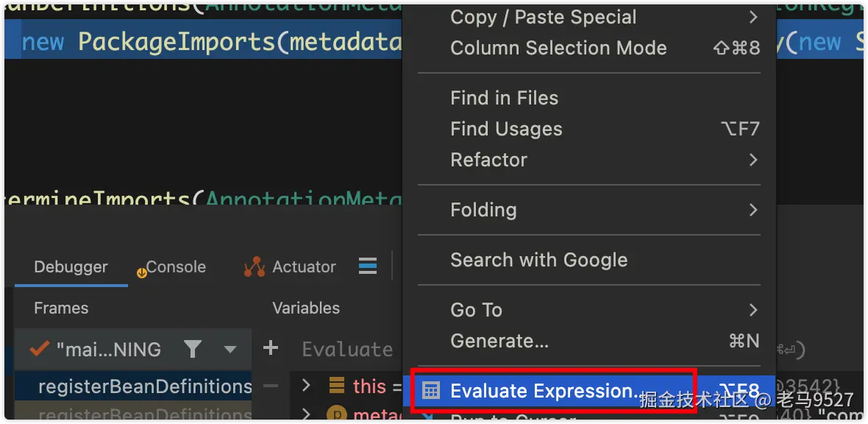868x424 pixels.
Task: Click the Actuator graph icon
Action: 255,267
